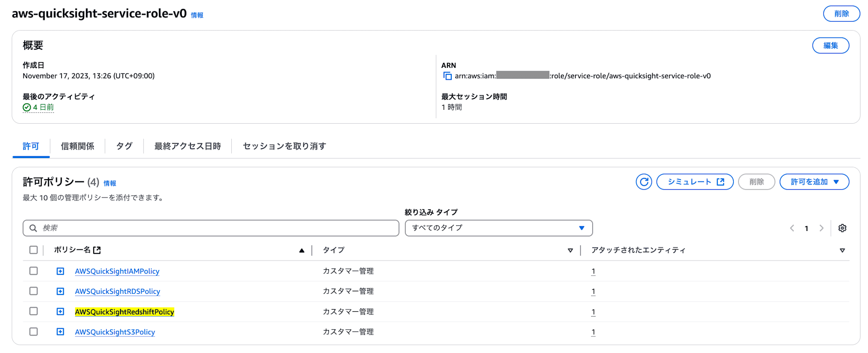The width and height of the screenshot is (868, 353).
Task: Open the AWSQuickSightIAMPolicy link
Action: 117,271
